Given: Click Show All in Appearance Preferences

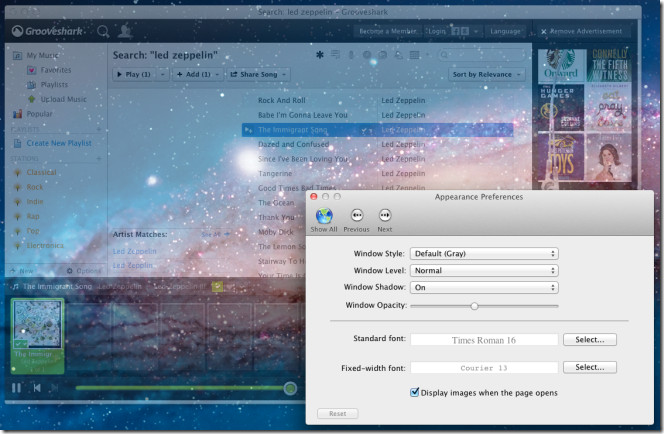Looking at the screenshot, I should coord(324,220).
